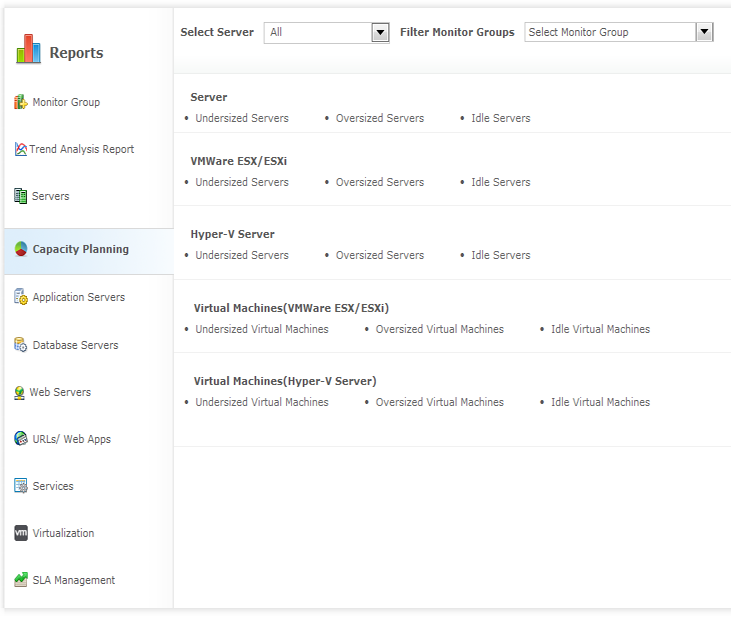731x630 pixels.
Task: Open URLs/ Web Apps reports
Action: (x=72, y=439)
